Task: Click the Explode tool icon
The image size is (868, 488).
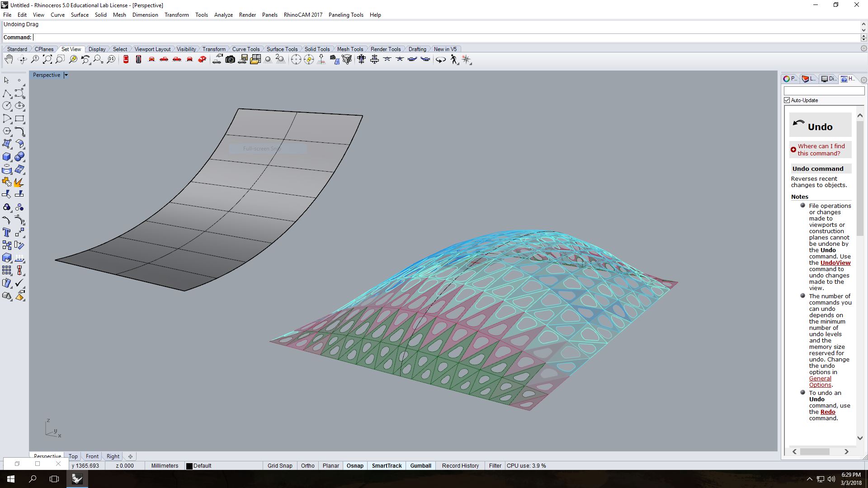Action: click(x=19, y=182)
